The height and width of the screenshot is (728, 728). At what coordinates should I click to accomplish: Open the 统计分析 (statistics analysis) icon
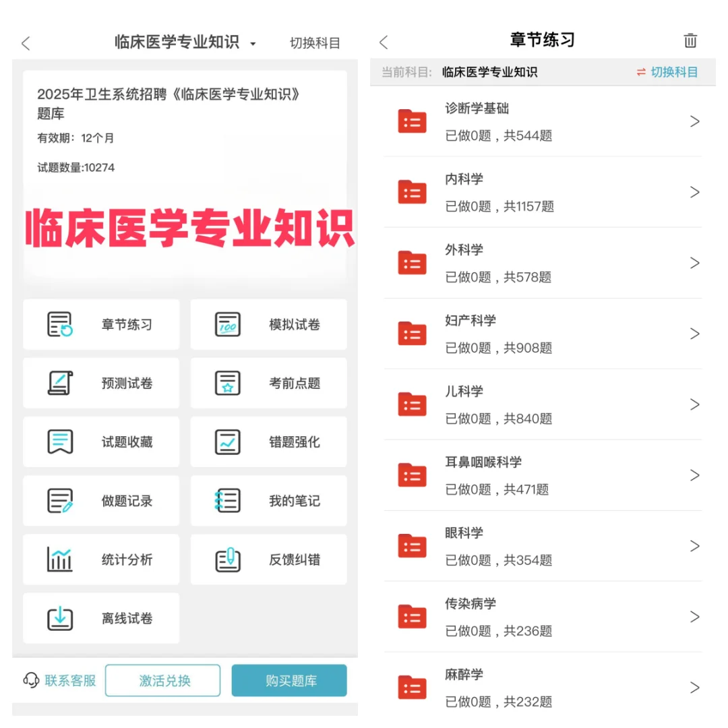[100, 559]
